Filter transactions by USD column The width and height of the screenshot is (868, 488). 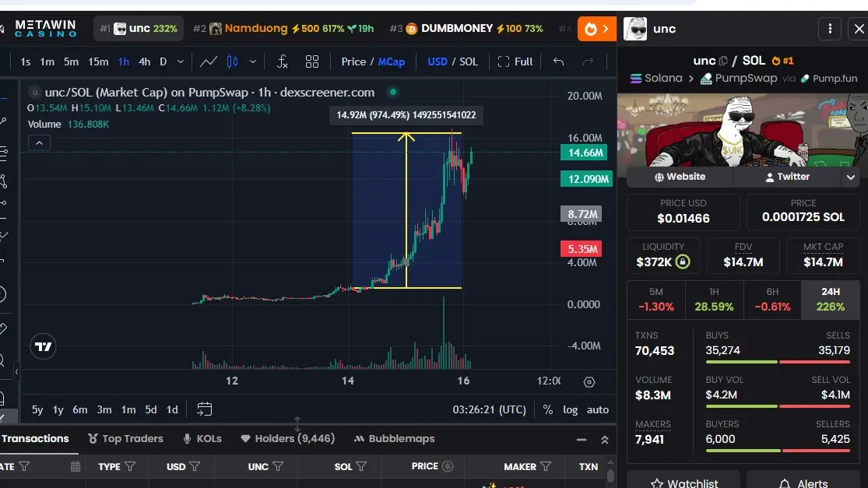(195, 466)
